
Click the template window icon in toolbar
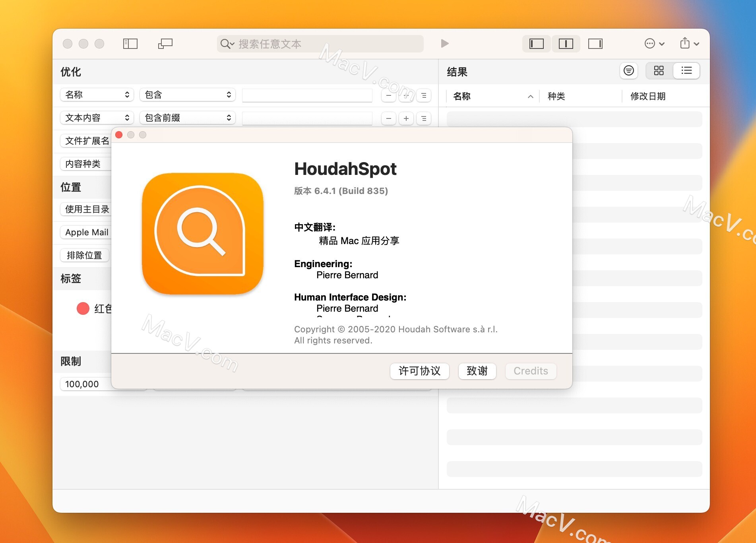(x=165, y=44)
